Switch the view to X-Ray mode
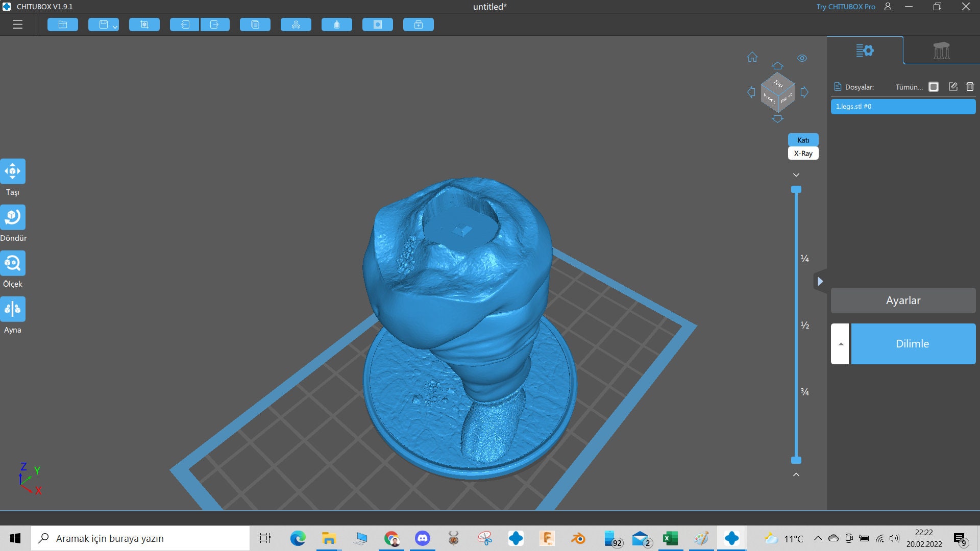The image size is (980, 551). pyautogui.click(x=803, y=153)
